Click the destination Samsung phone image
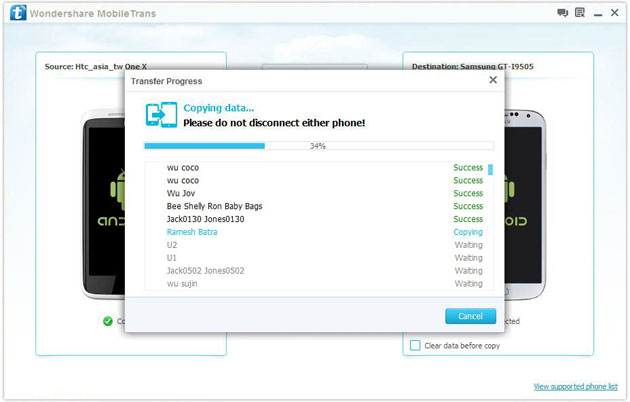This screenshot has height=402, width=630. tap(525, 205)
